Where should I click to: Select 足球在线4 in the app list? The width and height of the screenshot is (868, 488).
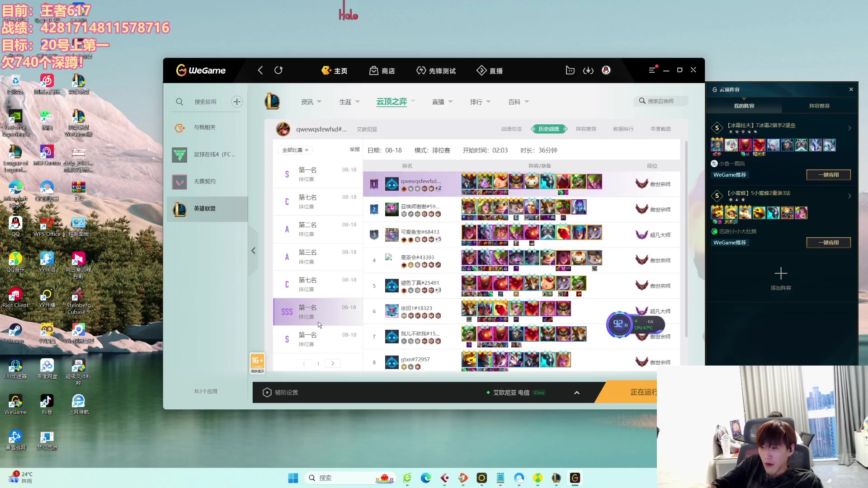click(207, 155)
